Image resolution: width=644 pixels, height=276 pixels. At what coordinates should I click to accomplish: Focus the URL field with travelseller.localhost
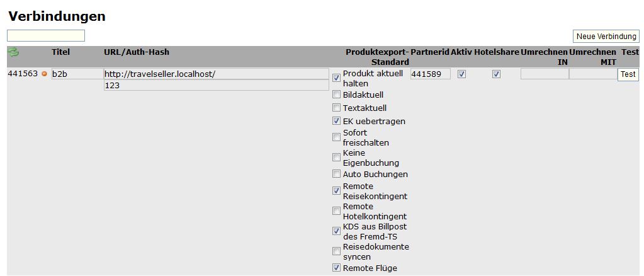(x=216, y=74)
